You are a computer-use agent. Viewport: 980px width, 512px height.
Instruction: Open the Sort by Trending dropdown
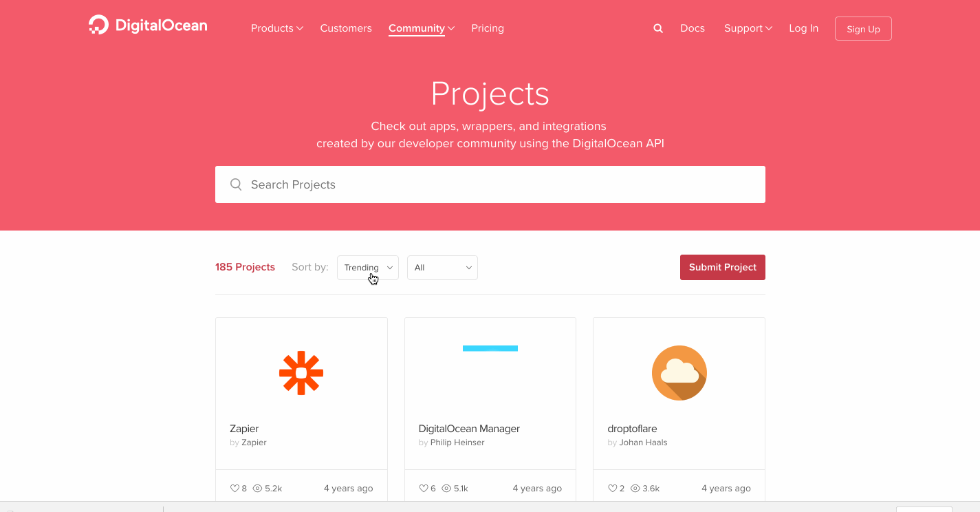[367, 268]
